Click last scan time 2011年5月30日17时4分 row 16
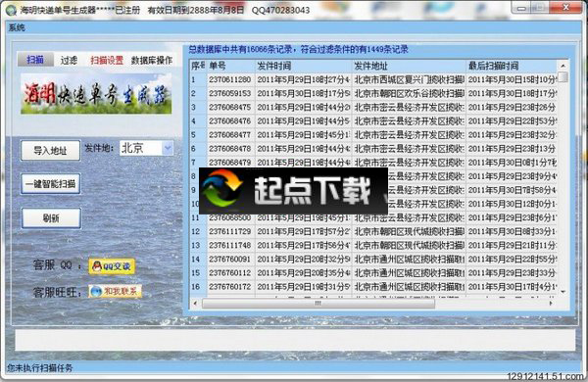This screenshot has width=588, height=382. tap(512, 287)
